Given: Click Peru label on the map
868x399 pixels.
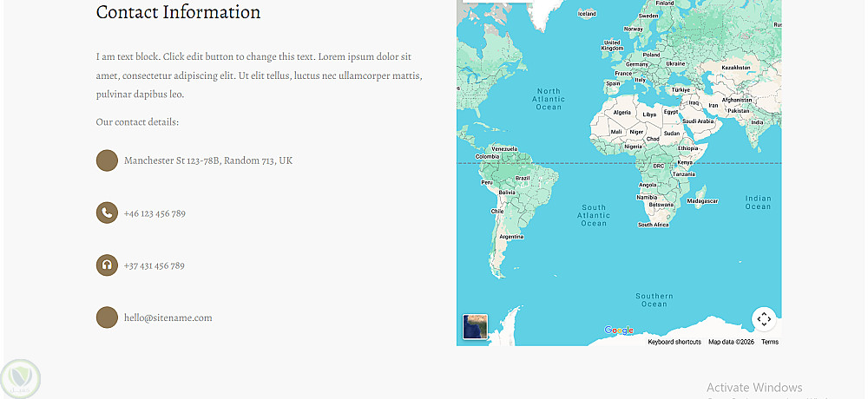Looking at the screenshot, I should pos(487,182).
